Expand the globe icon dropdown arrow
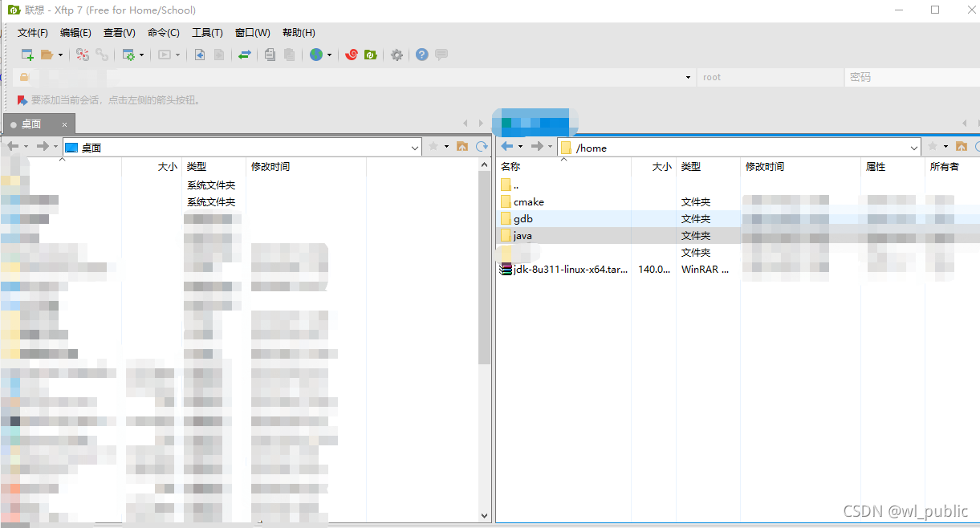 [x=329, y=55]
